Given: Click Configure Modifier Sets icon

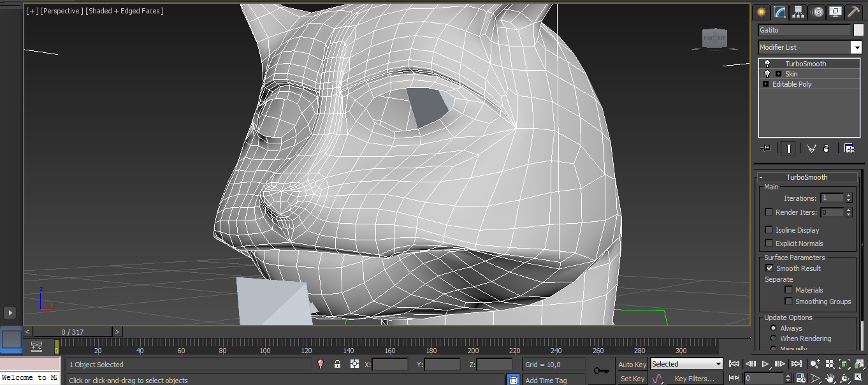Looking at the screenshot, I should [x=849, y=149].
